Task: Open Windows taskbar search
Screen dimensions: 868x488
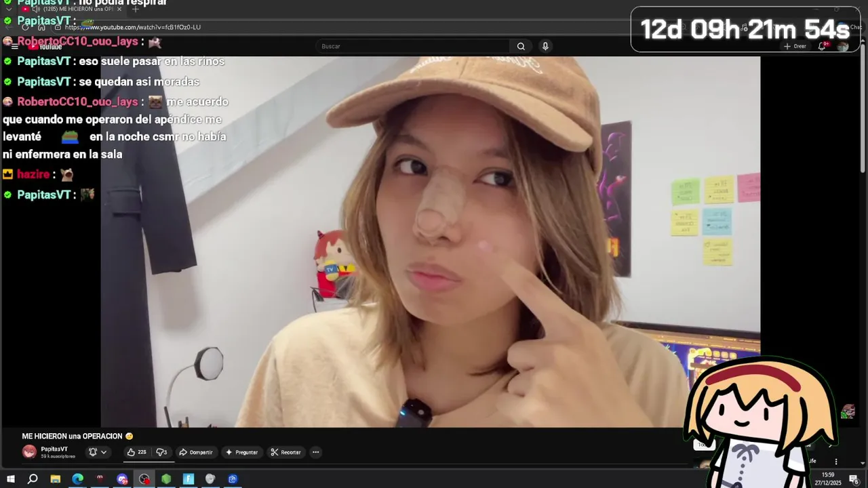Action: 33,479
